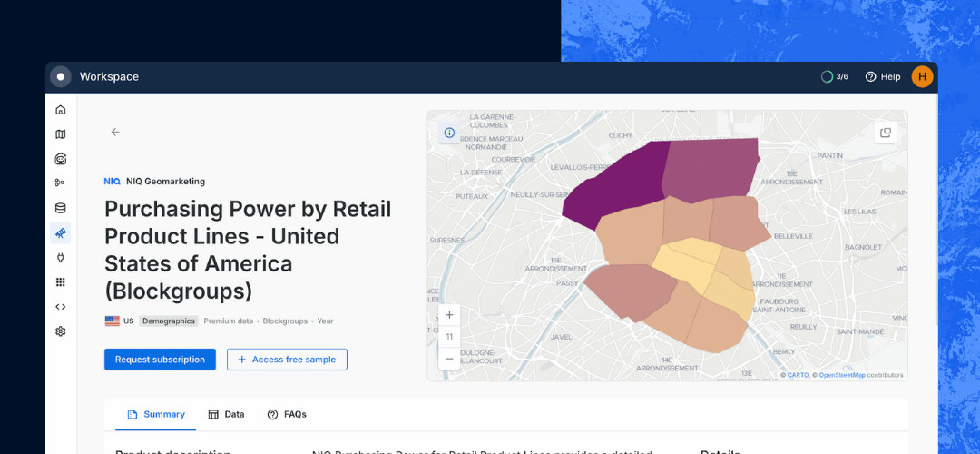Switch to the Data tab
This screenshot has width=980, height=454.
[226, 415]
